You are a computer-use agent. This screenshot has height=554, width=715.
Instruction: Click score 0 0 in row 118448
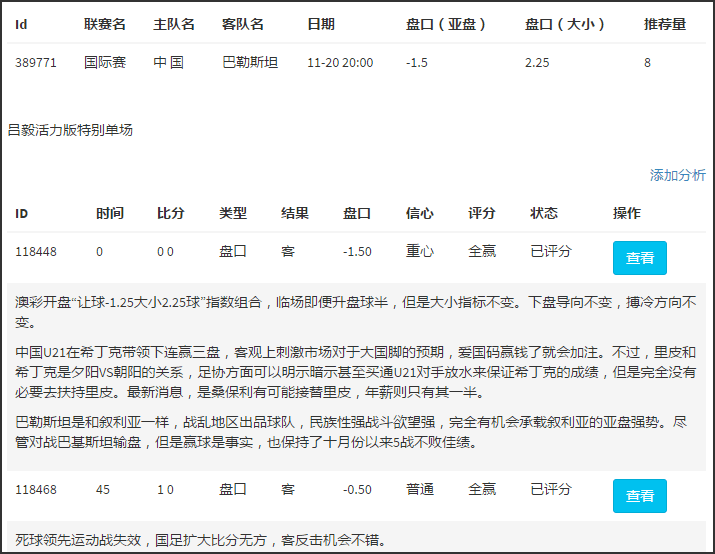click(165, 252)
